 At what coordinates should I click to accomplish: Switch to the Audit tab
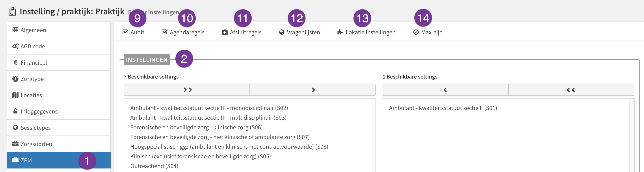(134, 32)
